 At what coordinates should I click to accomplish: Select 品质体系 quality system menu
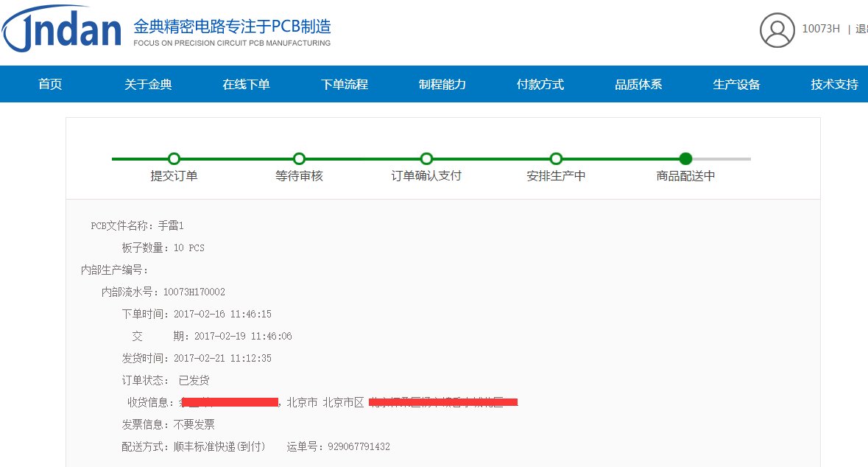click(x=638, y=85)
